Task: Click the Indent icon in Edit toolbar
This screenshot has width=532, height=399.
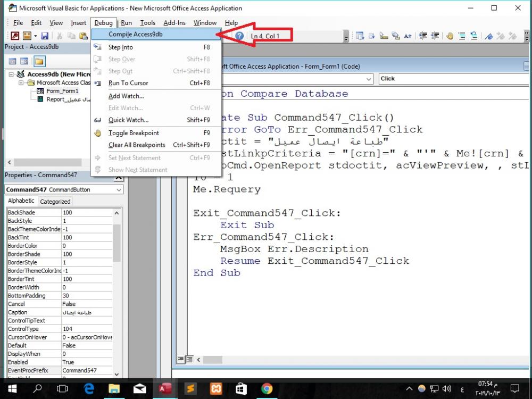Action: pos(423,36)
